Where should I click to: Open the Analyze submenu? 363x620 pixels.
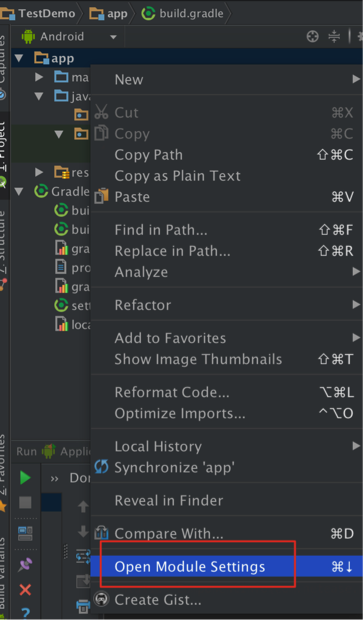(227, 272)
